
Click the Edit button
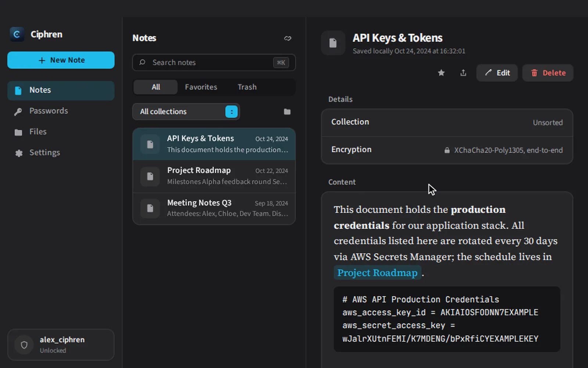click(x=497, y=73)
